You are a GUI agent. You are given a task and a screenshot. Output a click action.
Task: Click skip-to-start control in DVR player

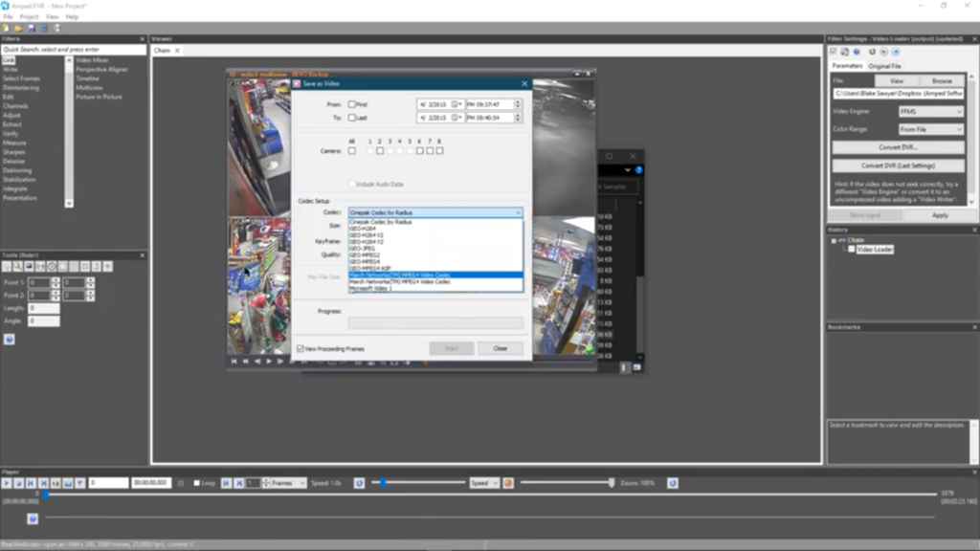(234, 361)
